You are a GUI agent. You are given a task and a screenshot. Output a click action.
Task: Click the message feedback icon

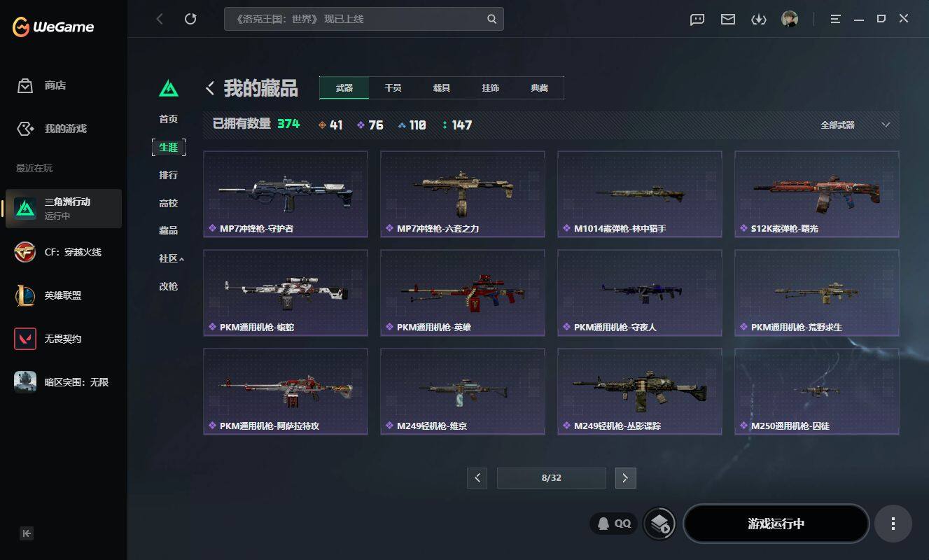697,20
